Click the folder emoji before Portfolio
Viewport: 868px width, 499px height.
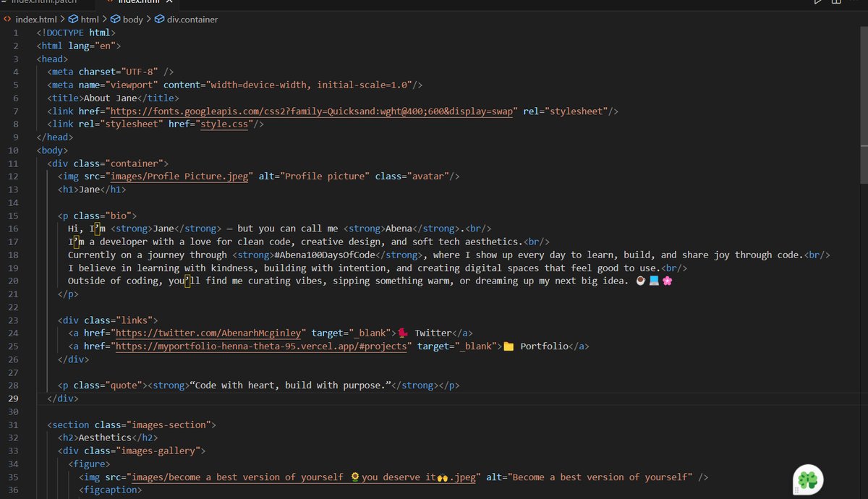(509, 346)
